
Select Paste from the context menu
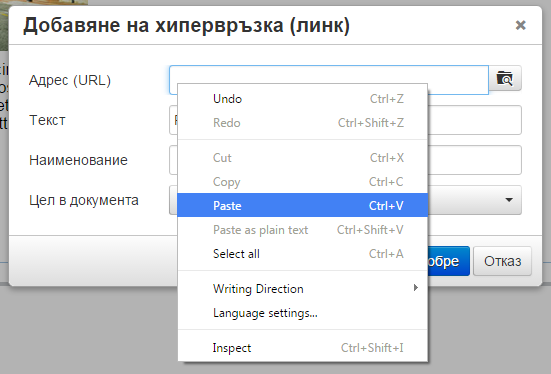pyautogui.click(x=303, y=205)
